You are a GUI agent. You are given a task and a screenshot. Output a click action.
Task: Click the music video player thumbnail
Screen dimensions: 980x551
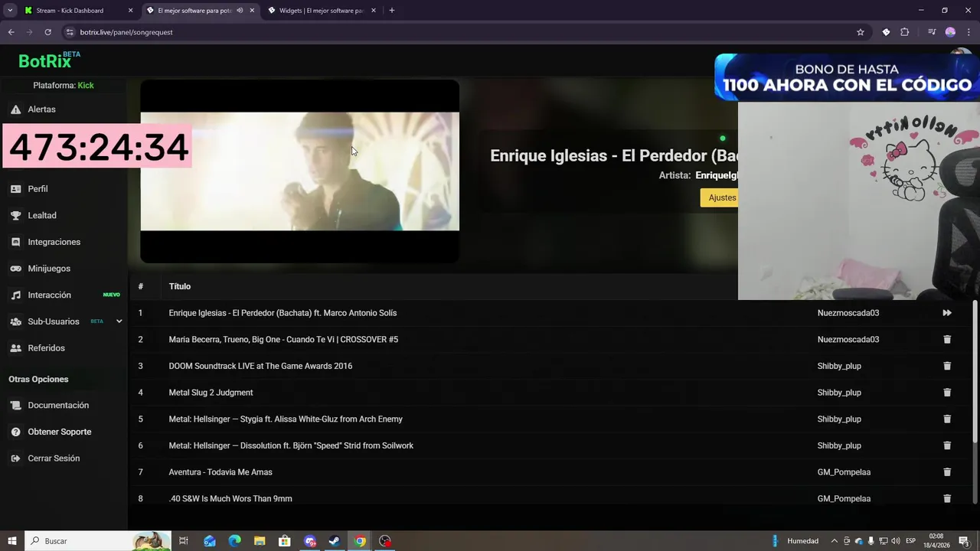[x=300, y=171]
